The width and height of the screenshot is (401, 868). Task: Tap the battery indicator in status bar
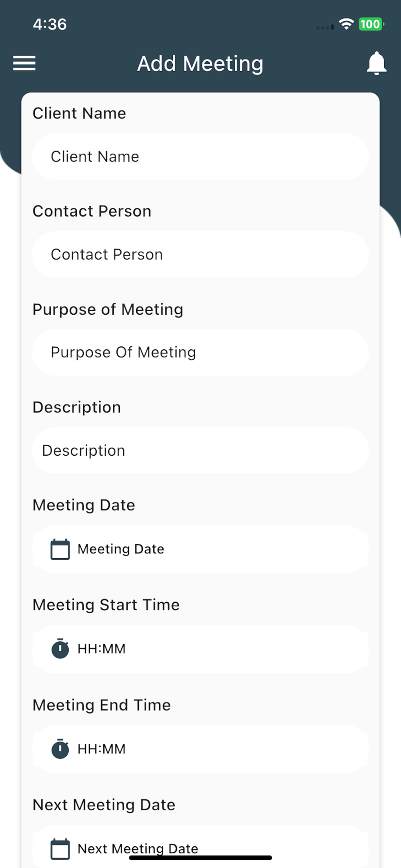click(370, 24)
